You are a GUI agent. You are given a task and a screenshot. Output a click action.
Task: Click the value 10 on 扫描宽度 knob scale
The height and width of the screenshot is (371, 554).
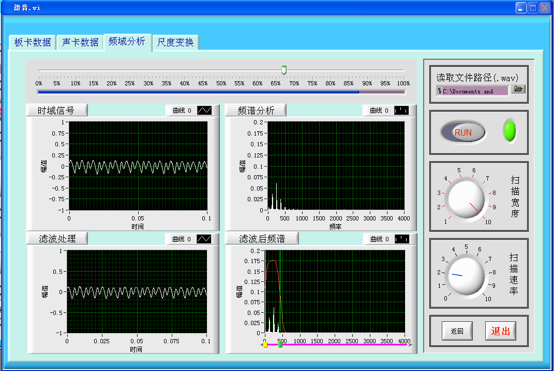click(x=488, y=222)
